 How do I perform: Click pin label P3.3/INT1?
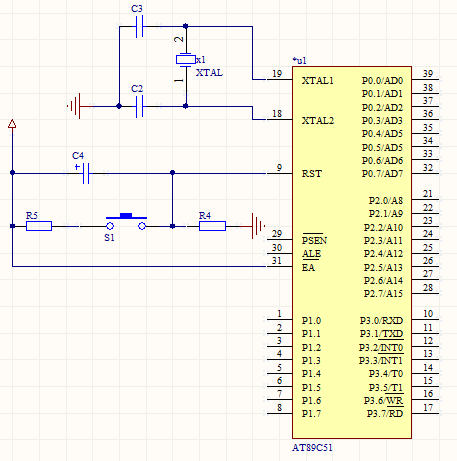point(381,360)
